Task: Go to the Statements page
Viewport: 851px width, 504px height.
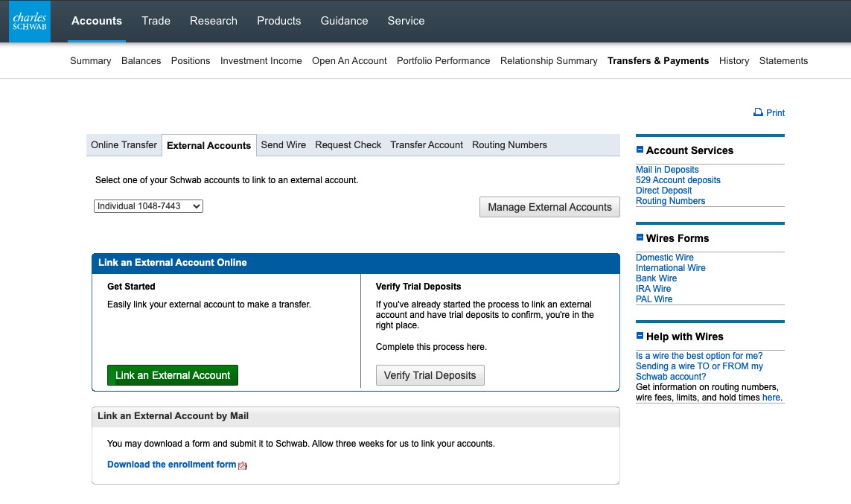Action: pos(783,61)
